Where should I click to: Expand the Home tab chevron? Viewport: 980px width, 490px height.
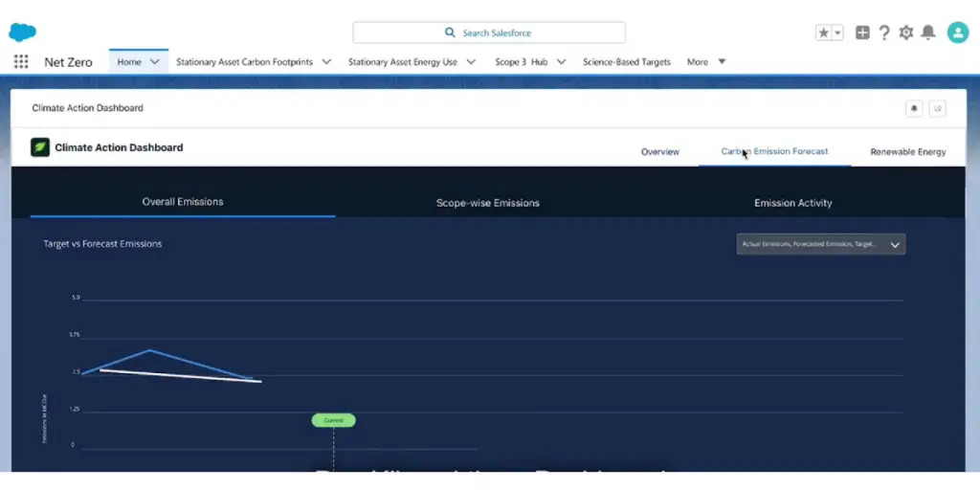(155, 62)
